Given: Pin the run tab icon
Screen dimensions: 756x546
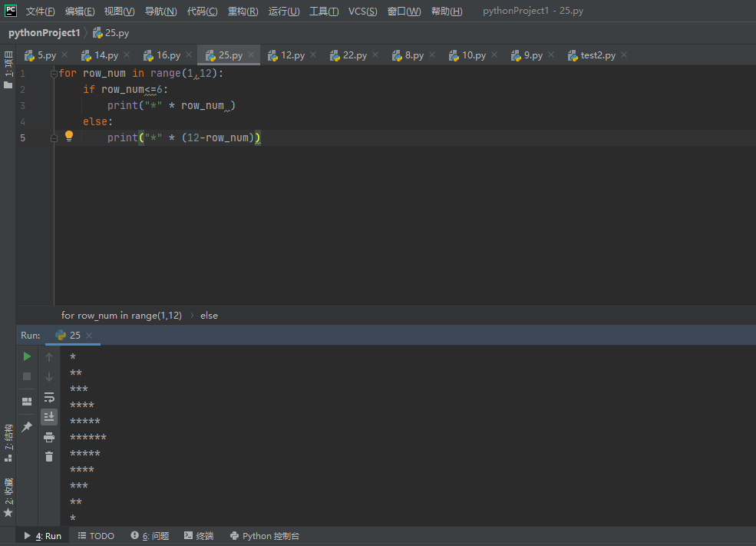Looking at the screenshot, I should pos(27,426).
